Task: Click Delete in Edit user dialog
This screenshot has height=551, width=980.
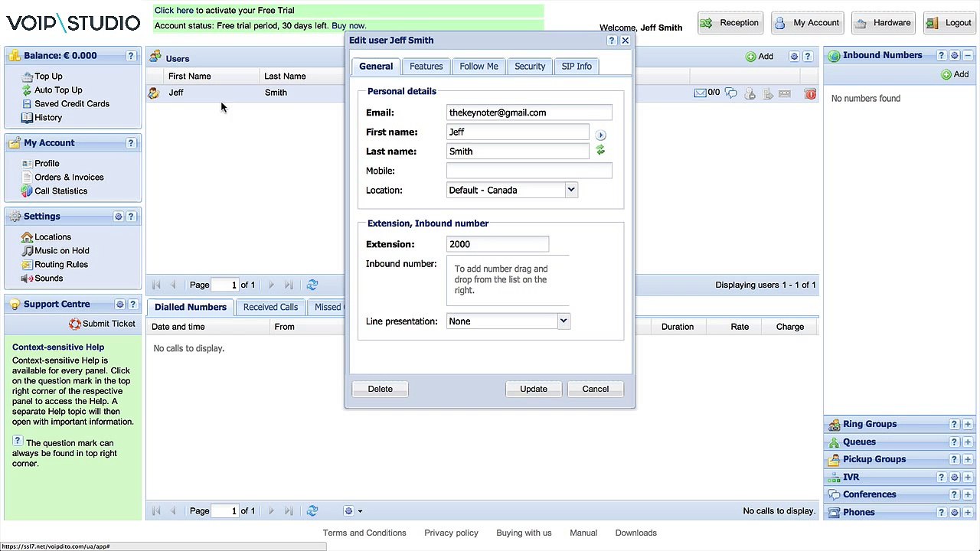Action: click(x=380, y=389)
